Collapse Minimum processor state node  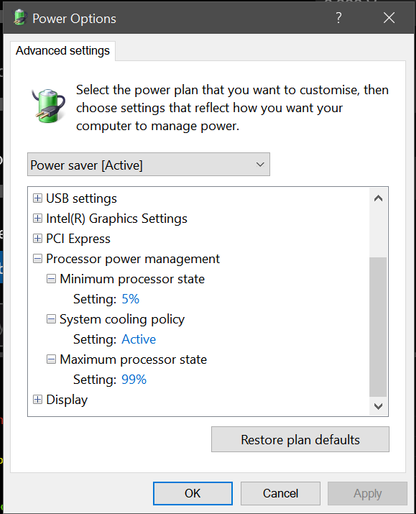[x=51, y=279]
